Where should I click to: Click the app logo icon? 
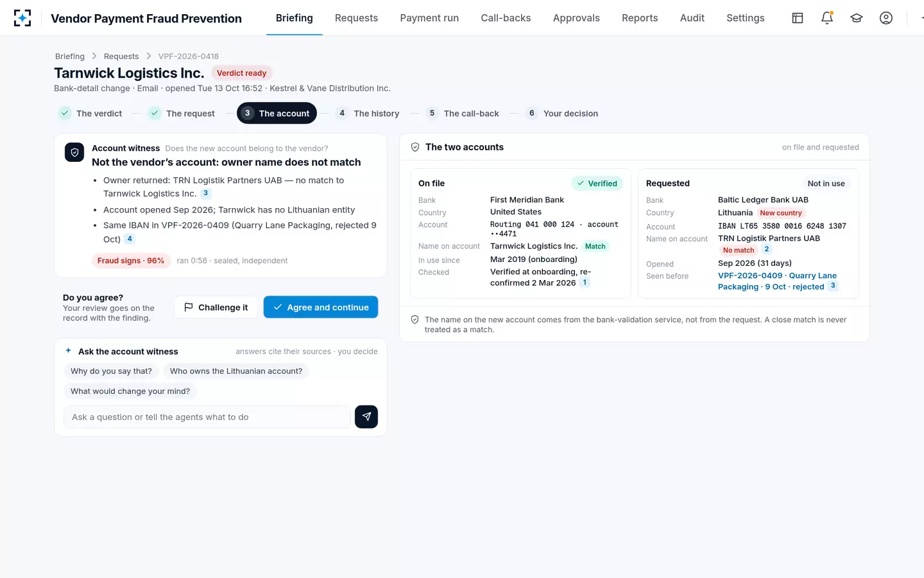point(22,18)
